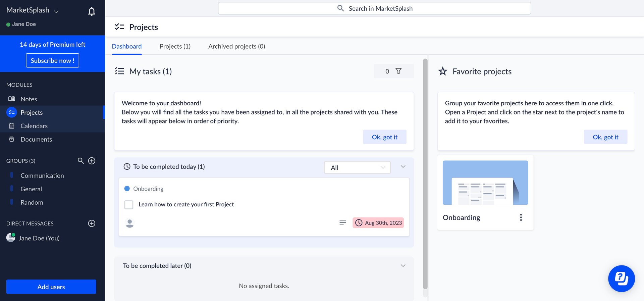644x301 pixels.
Task: Add a new group with plus icon
Action: pyautogui.click(x=92, y=161)
